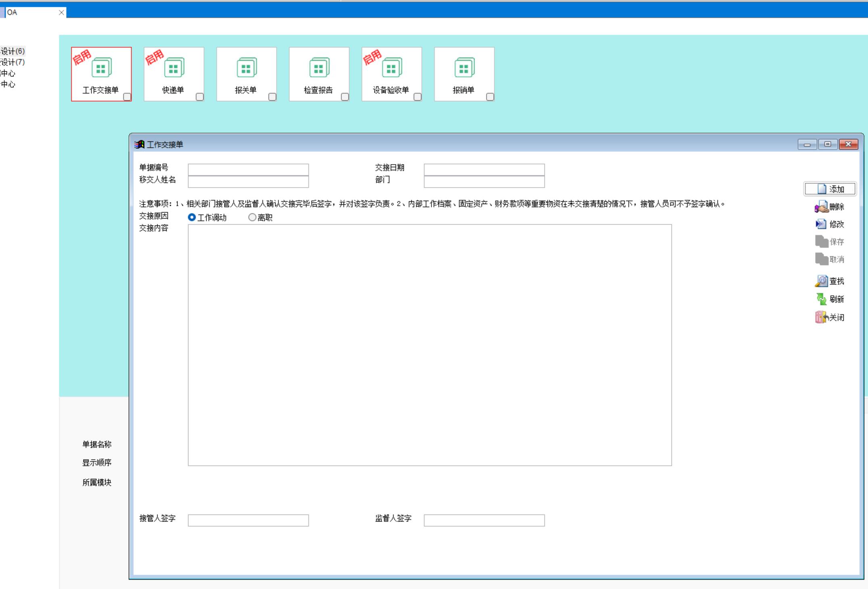
Task: Click the 单据编号 input field
Action: (x=248, y=169)
